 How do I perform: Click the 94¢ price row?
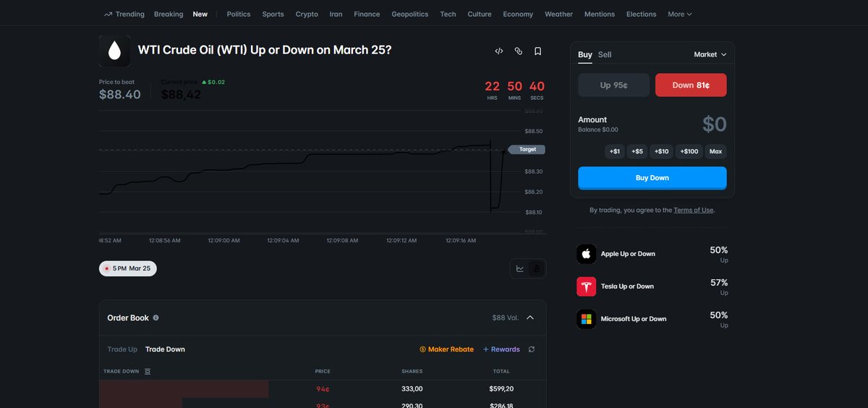click(x=323, y=388)
